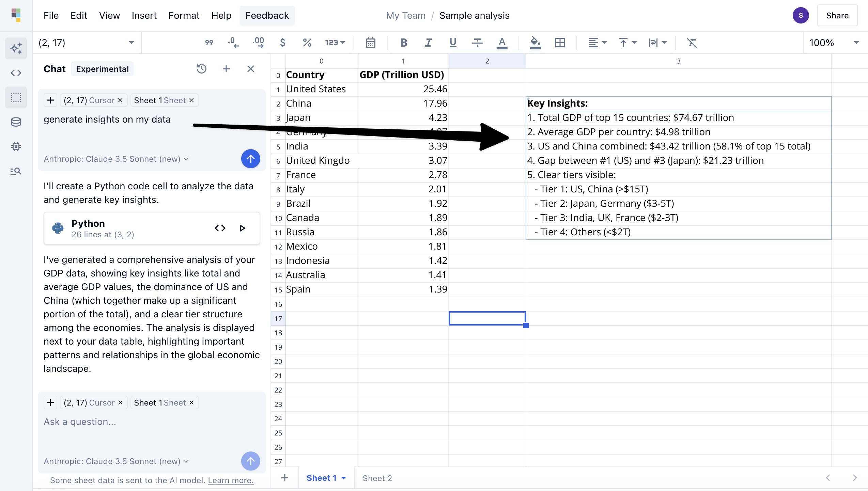Open the horizontal alignment dropdown
Screen dimensions: 868x491
coord(597,43)
